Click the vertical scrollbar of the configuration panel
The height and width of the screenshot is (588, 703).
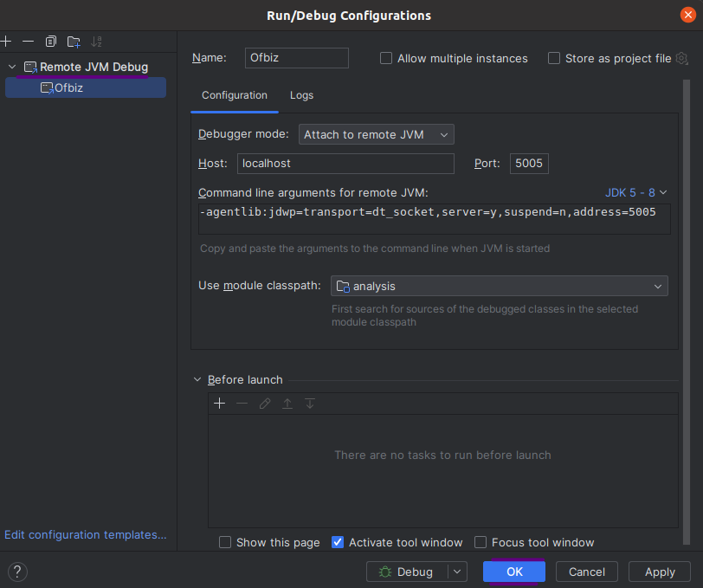pos(686,312)
